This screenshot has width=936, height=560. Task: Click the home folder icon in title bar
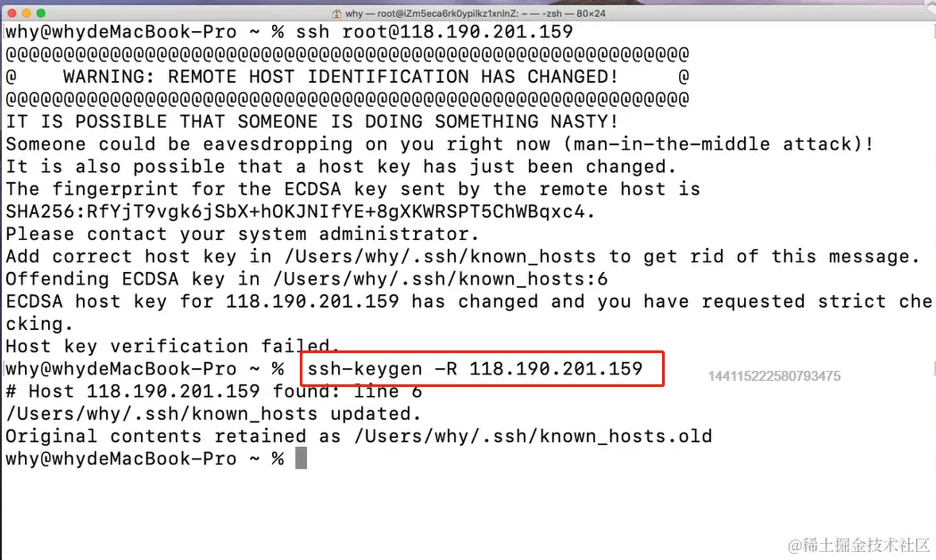point(336,13)
